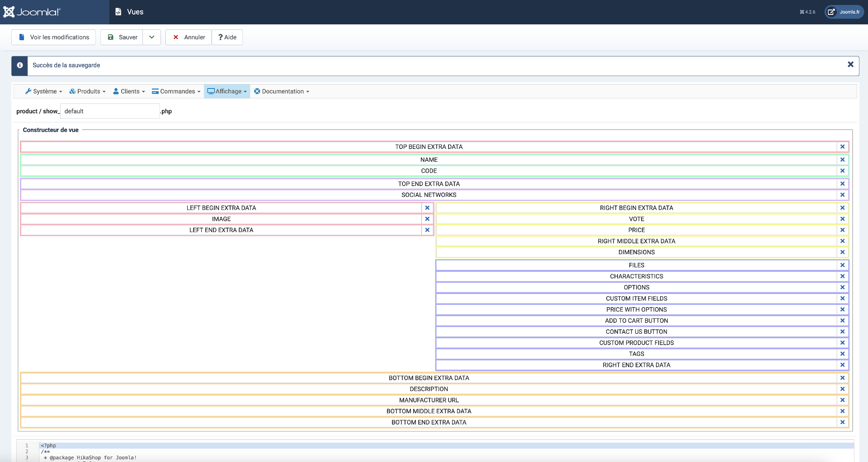868x462 pixels.
Task: Click the Sauver button
Action: (122, 37)
